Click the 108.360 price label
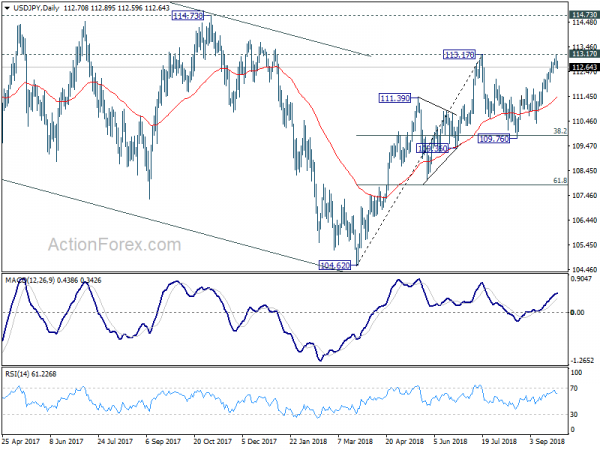The image size is (600, 450). pyautogui.click(x=432, y=148)
